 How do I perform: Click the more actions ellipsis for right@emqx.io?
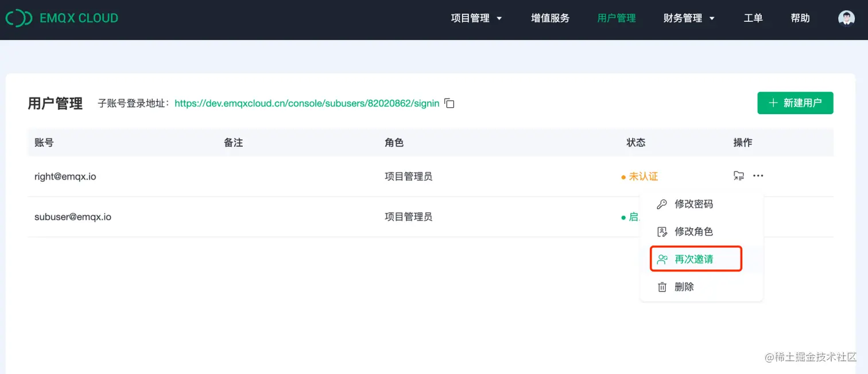click(x=758, y=176)
